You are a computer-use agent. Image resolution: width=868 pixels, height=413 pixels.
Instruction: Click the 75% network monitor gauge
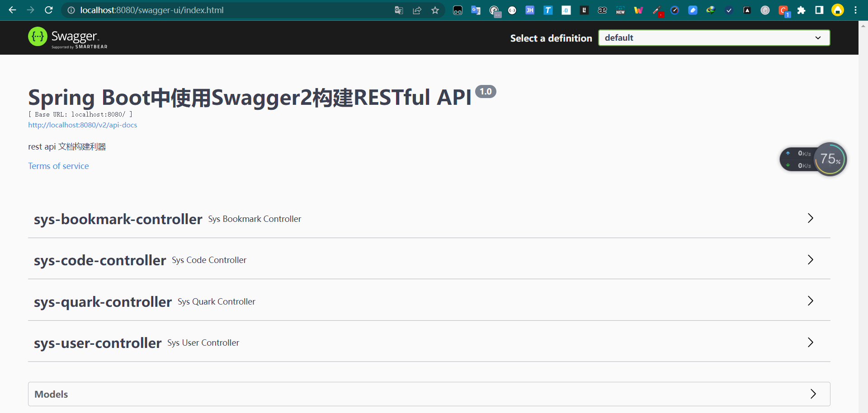[830, 159]
